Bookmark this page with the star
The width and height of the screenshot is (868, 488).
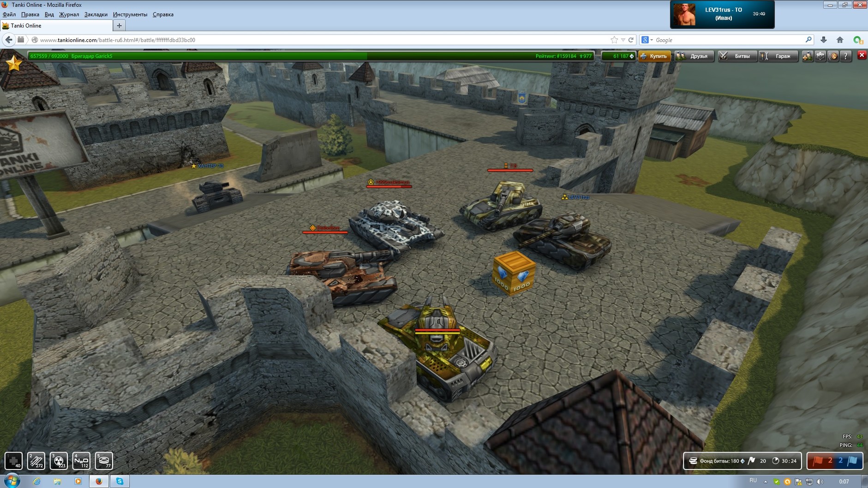click(614, 40)
